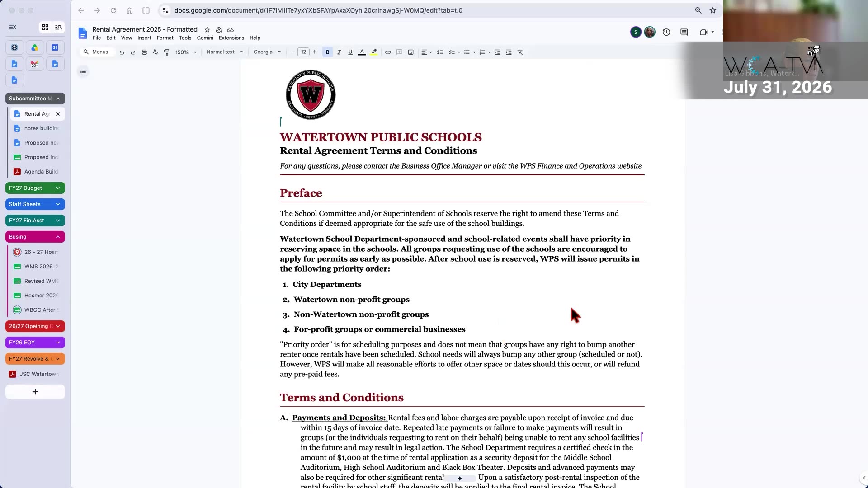Clear text formatting
Screen dimensions: 868x488
(x=520, y=52)
